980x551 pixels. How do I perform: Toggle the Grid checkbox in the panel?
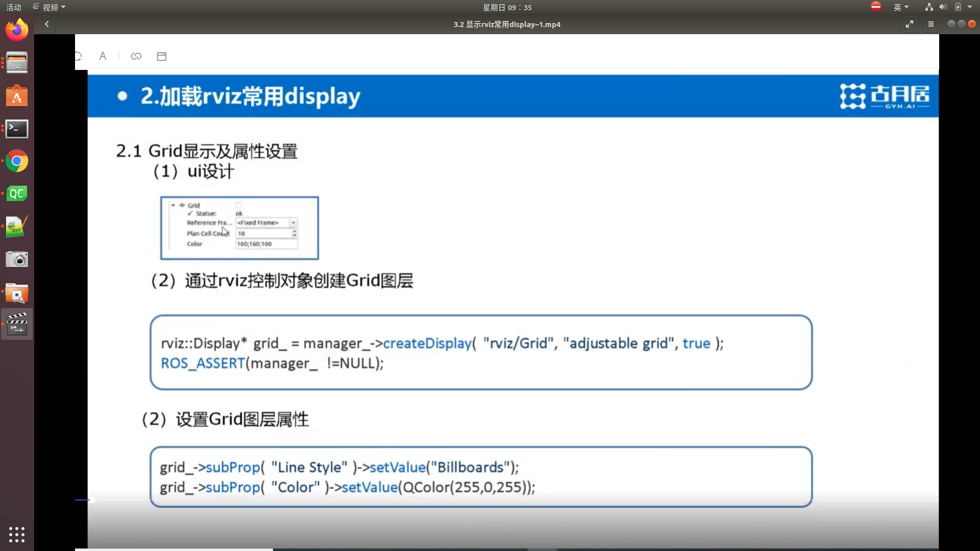click(x=238, y=205)
